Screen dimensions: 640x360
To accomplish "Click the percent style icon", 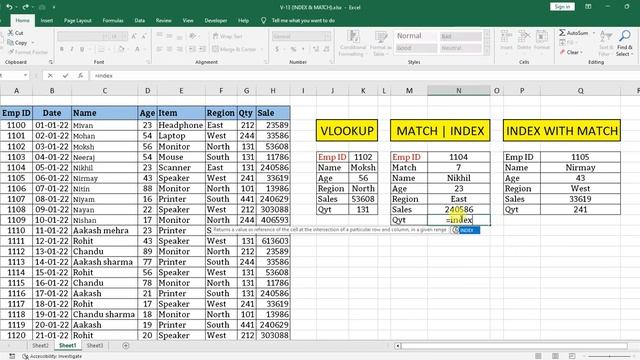I will [x=293, y=49].
